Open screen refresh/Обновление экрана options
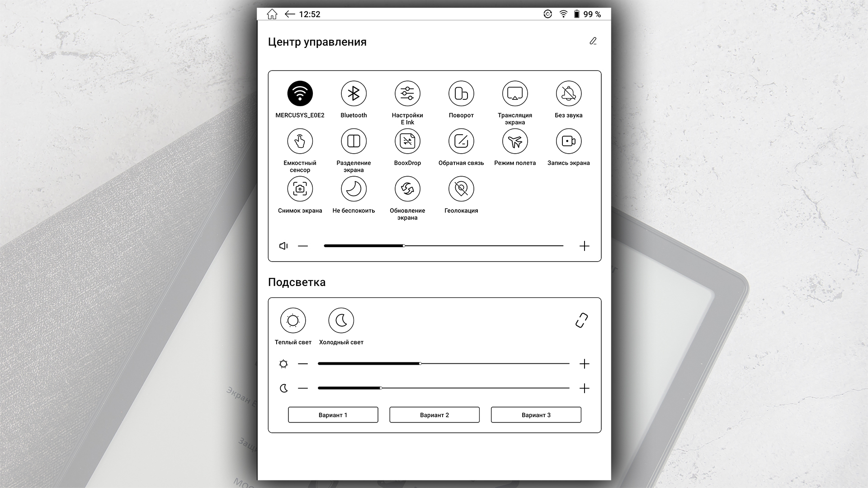This screenshot has width=868, height=488. (x=408, y=189)
